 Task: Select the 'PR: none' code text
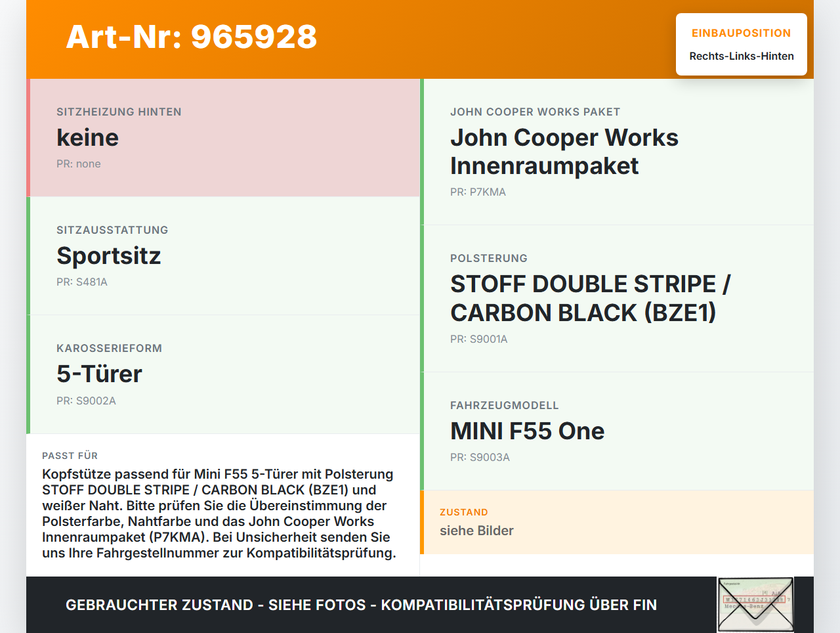(x=79, y=164)
